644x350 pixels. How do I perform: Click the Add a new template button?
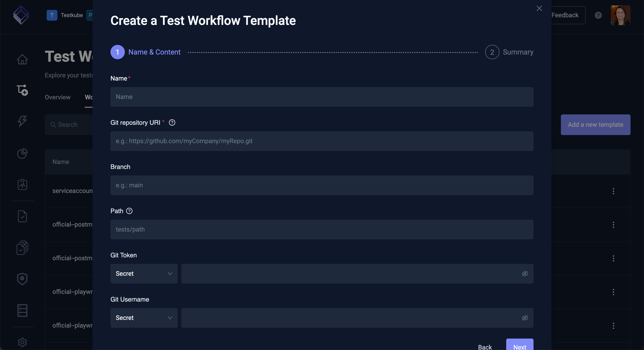click(x=596, y=125)
